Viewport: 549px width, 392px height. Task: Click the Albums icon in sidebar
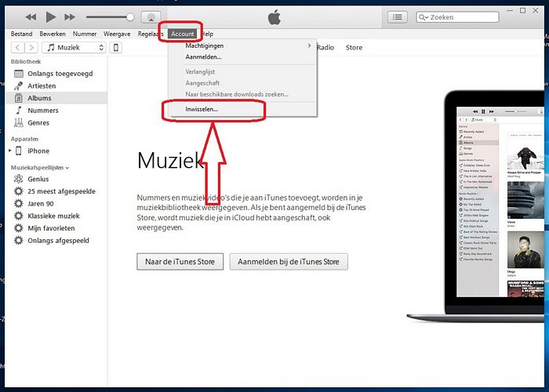19,98
